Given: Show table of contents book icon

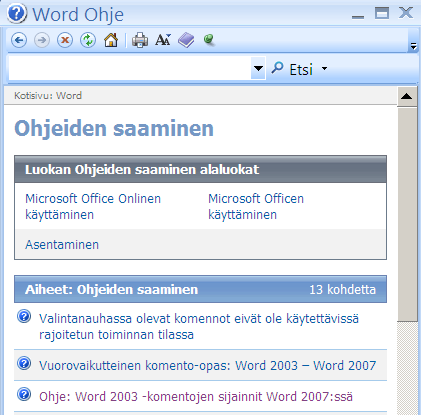Looking at the screenshot, I should (186, 40).
